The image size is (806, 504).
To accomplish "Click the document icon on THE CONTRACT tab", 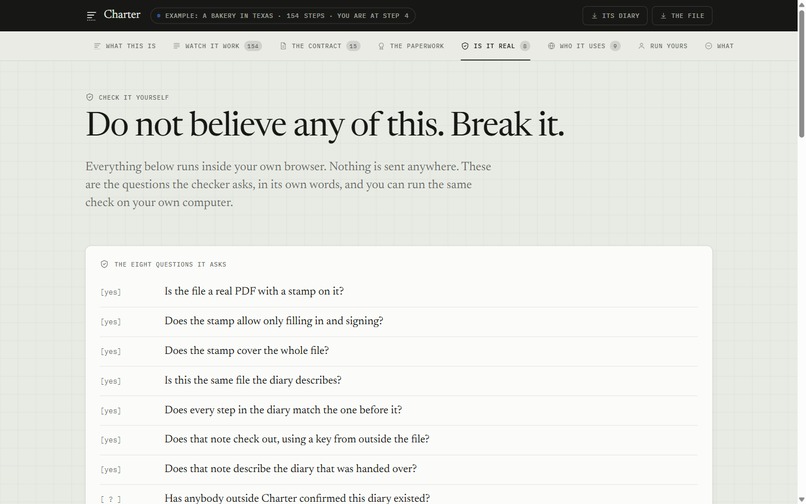I will tap(283, 46).
